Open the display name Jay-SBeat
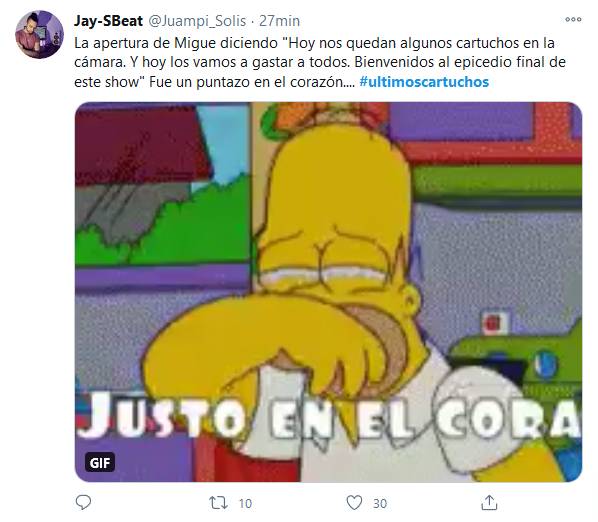Image resolution: width=598 pixels, height=522 pixels. coord(108,21)
